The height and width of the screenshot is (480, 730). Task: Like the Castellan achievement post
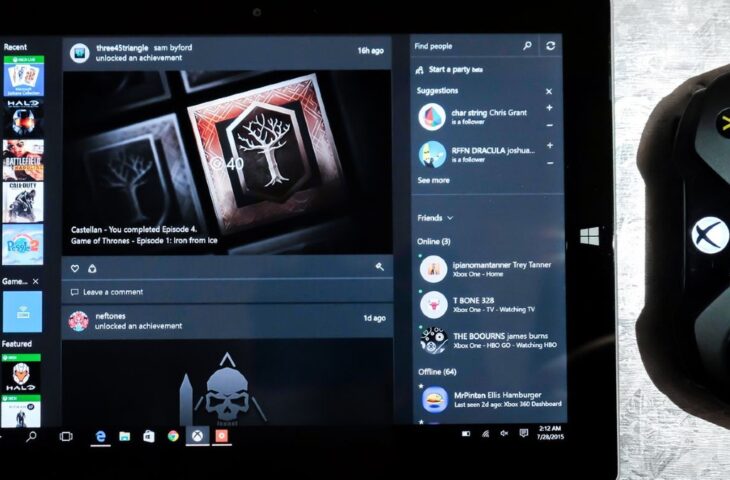point(74,268)
